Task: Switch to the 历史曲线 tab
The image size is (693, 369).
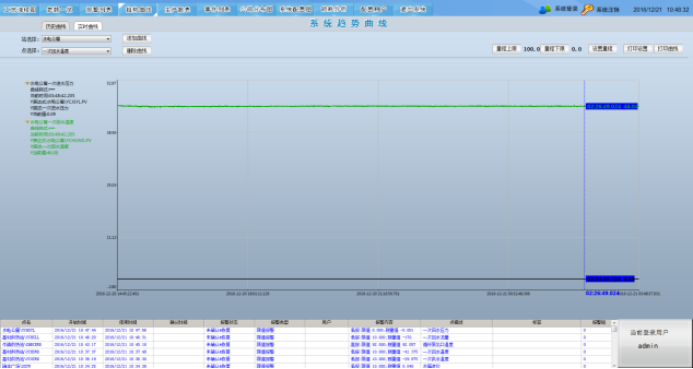Action: click(56, 26)
